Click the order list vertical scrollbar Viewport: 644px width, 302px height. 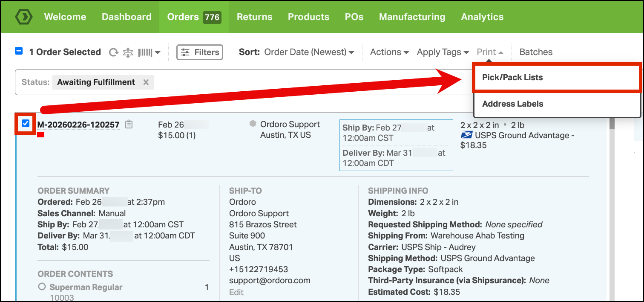[x=612, y=209]
